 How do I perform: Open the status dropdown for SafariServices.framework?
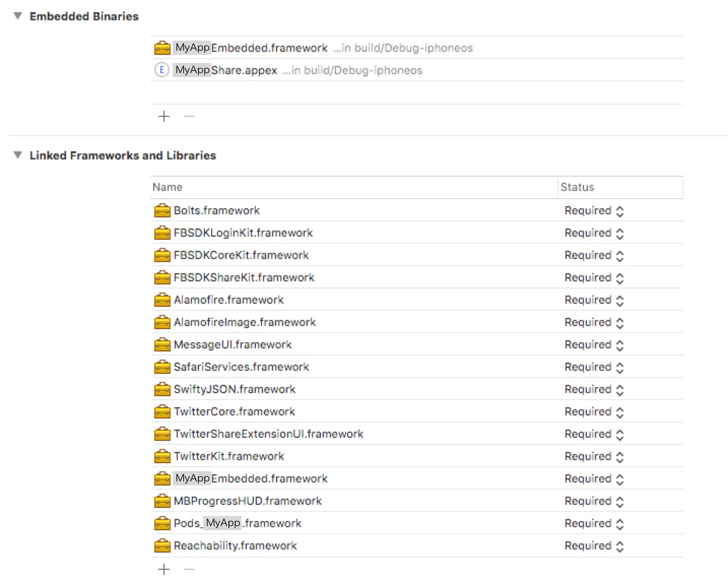point(594,367)
